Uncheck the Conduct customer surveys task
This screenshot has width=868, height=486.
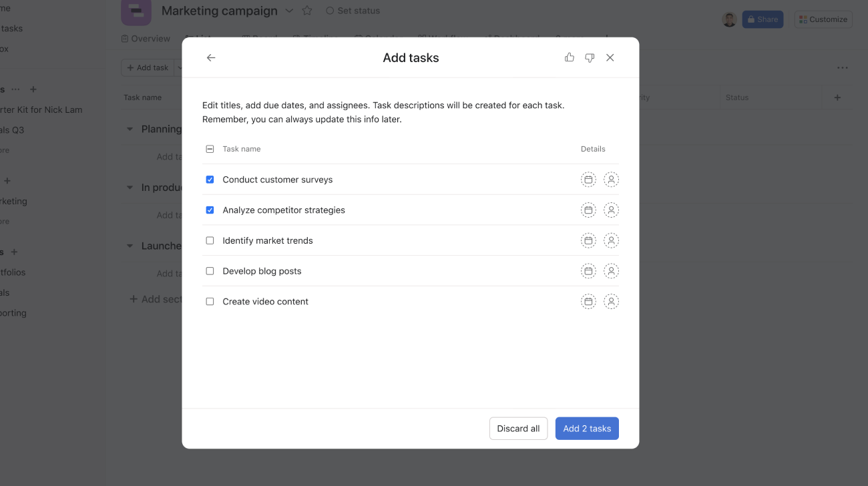click(x=210, y=179)
